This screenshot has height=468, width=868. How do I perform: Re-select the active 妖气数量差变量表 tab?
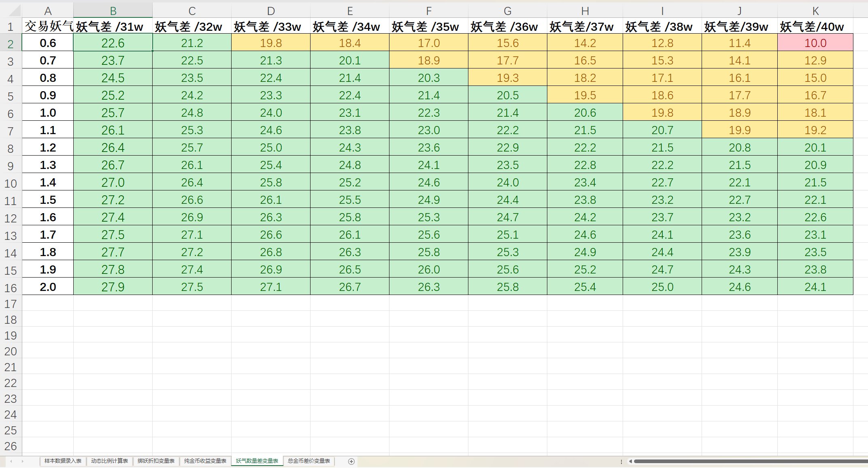[x=257, y=461]
